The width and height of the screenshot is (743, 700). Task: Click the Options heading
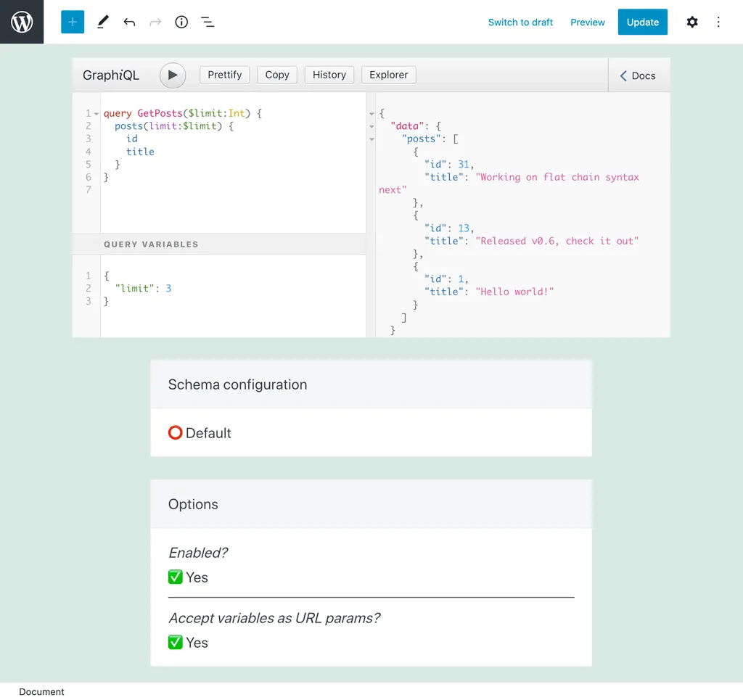(x=193, y=504)
